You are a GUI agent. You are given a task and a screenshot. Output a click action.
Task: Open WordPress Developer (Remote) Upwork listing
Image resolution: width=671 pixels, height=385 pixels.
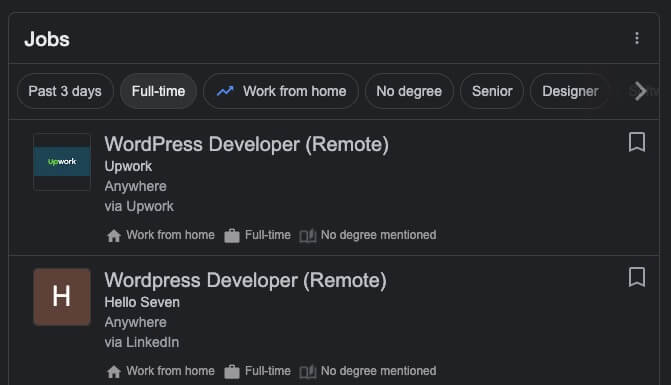coord(247,144)
